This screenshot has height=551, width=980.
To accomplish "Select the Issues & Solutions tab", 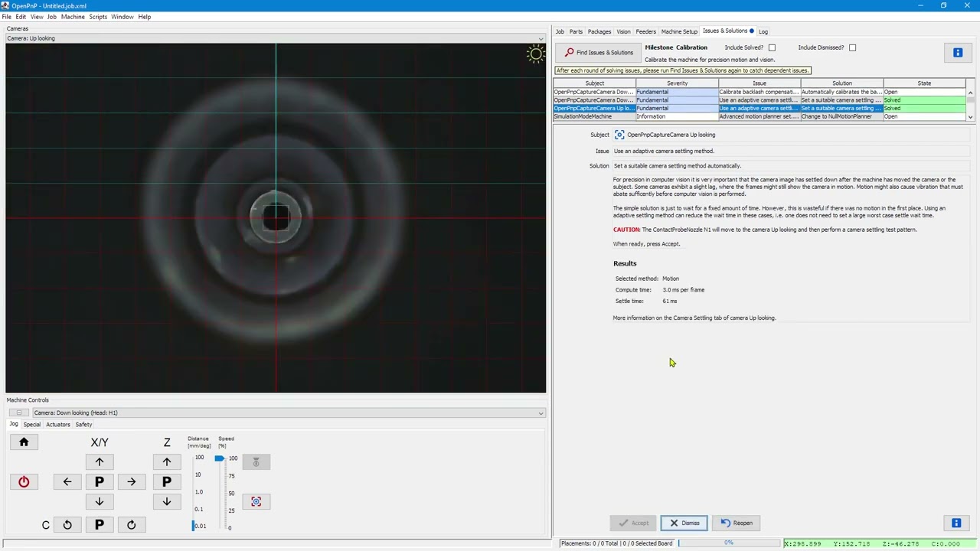I will tap(727, 31).
